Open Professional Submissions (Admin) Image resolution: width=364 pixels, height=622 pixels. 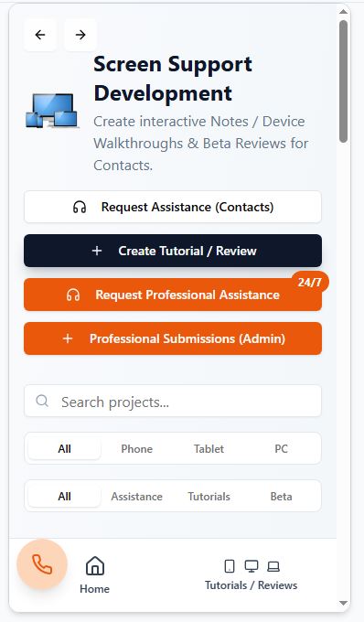point(173,338)
